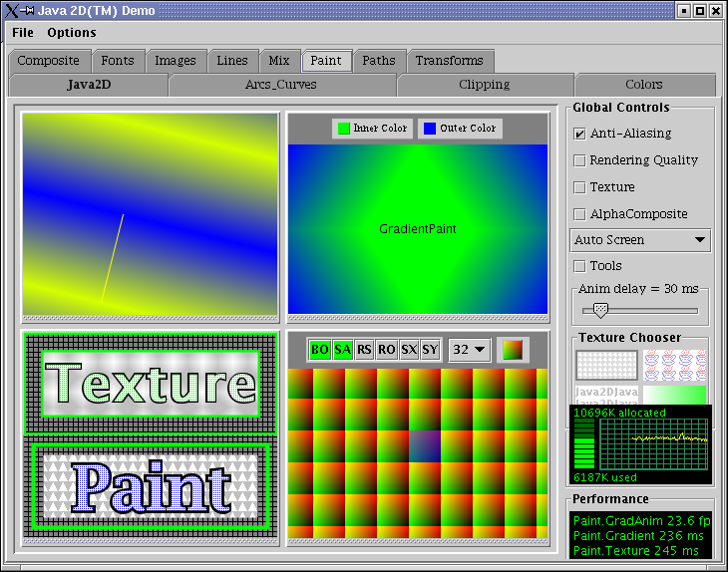728x572 pixels.
Task: Switch to the Transforms tab
Action: (449, 61)
